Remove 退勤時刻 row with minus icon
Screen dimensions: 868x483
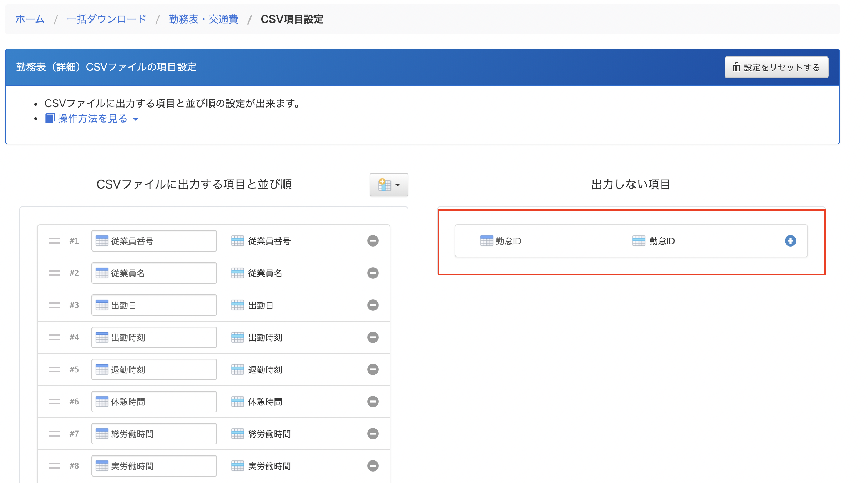pos(373,369)
